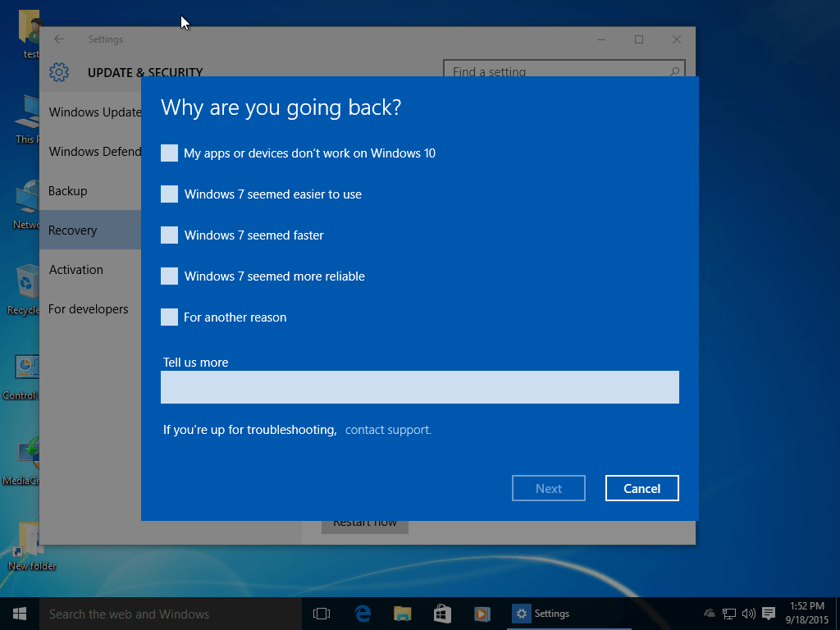
Task: Open the network tray icon
Action: tap(729, 614)
